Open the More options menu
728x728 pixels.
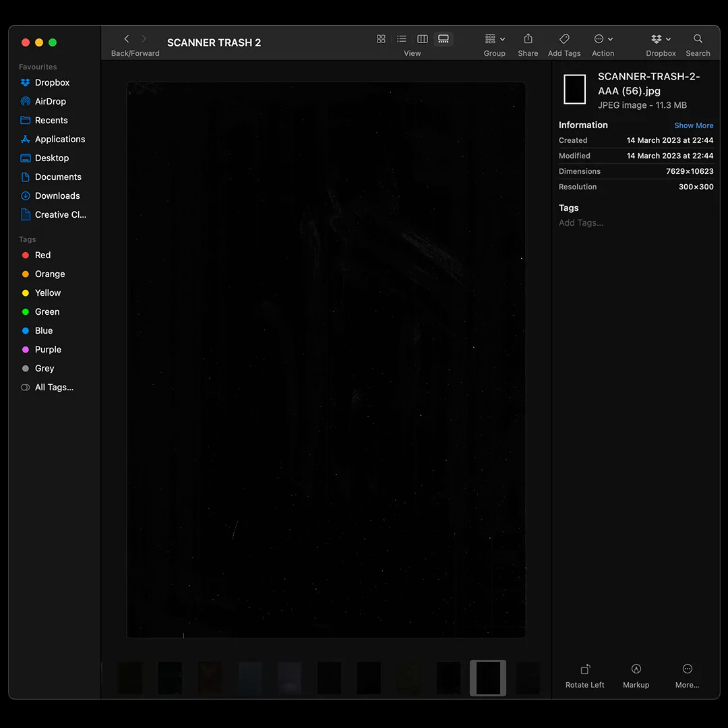tap(687, 674)
